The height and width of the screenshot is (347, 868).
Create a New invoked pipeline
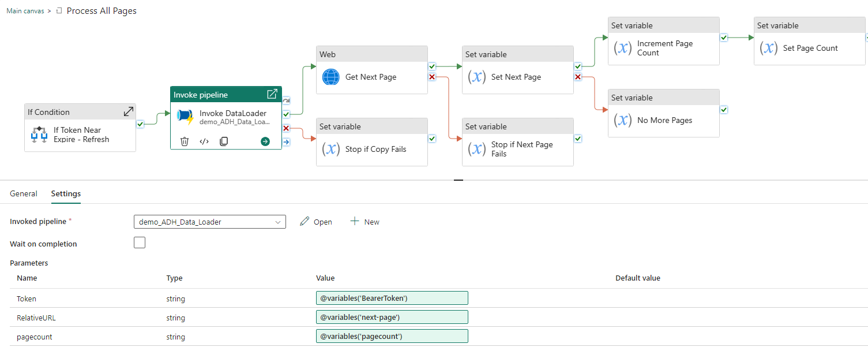tap(365, 222)
